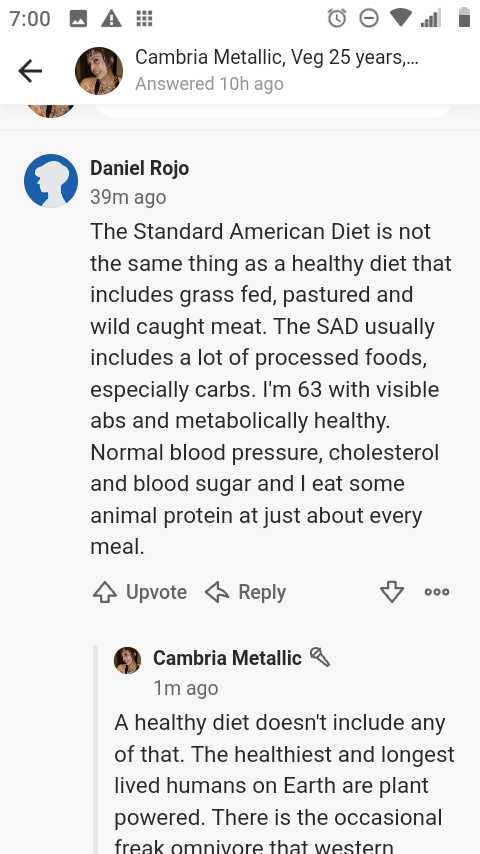Tap the alarm clock status bar icon
This screenshot has height=854, width=480.
tap(337, 19)
